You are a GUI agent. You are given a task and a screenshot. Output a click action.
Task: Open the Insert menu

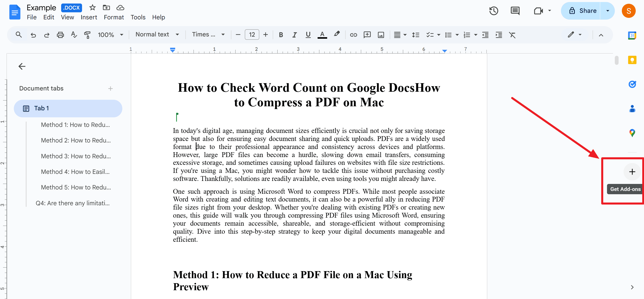[x=89, y=17]
